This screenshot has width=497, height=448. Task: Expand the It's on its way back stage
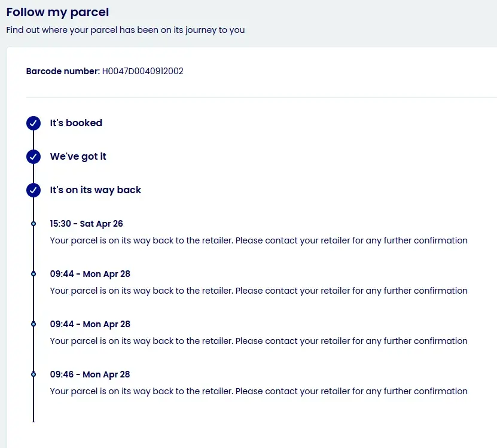(95, 190)
